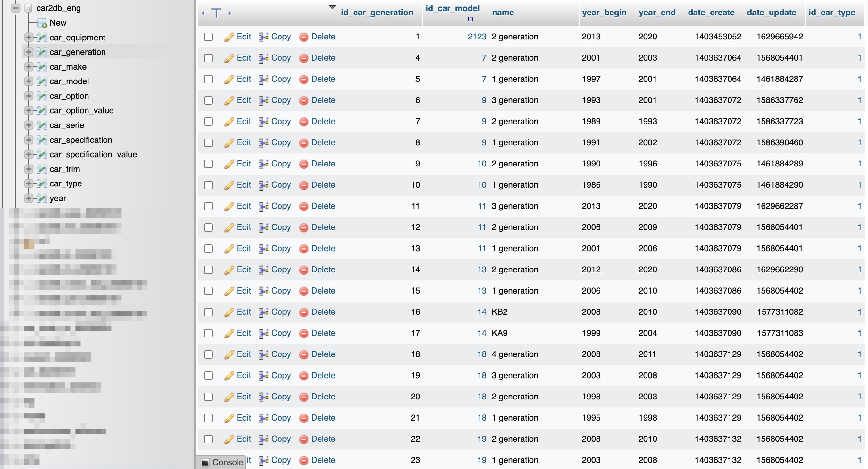Click the Edit pencil icon for generation row 6
The height and width of the screenshot is (469, 868).
coord(229,100)
